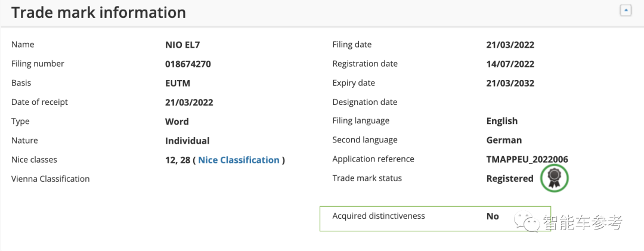Select application reference TMAPPEU_2022006

point(527,159)
